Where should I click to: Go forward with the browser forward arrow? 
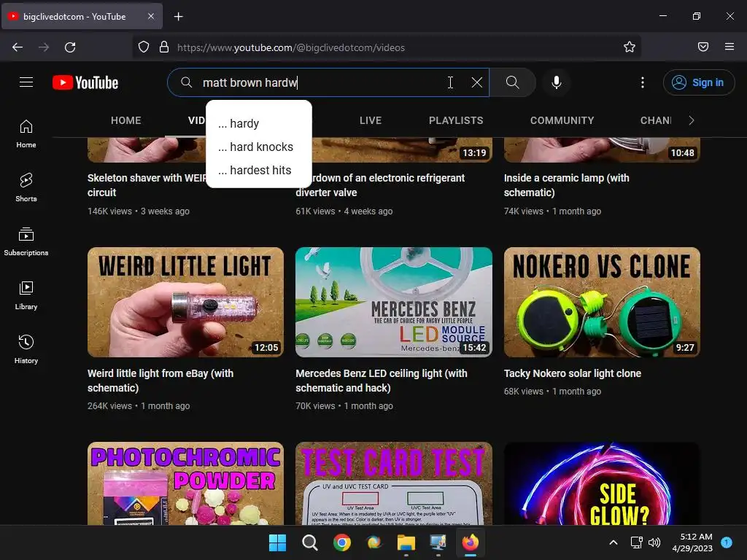click(44, 47)
